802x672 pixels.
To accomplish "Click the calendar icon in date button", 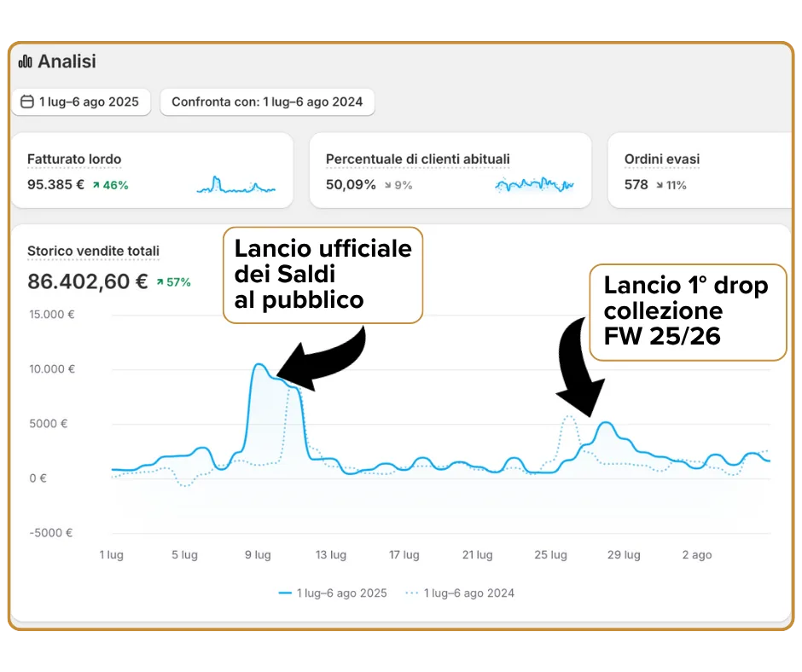I will click(x=26, y=101).
